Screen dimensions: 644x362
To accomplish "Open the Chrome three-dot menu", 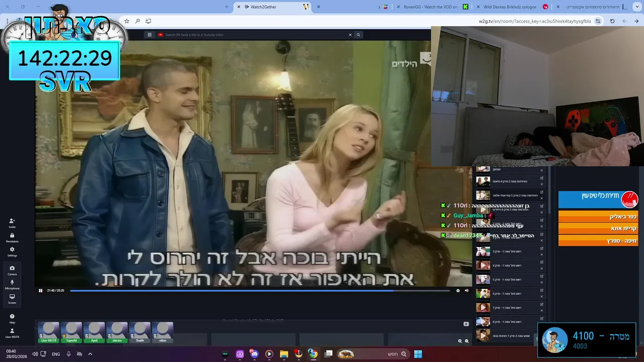I will pyautogui.click(x=7, y=21).
